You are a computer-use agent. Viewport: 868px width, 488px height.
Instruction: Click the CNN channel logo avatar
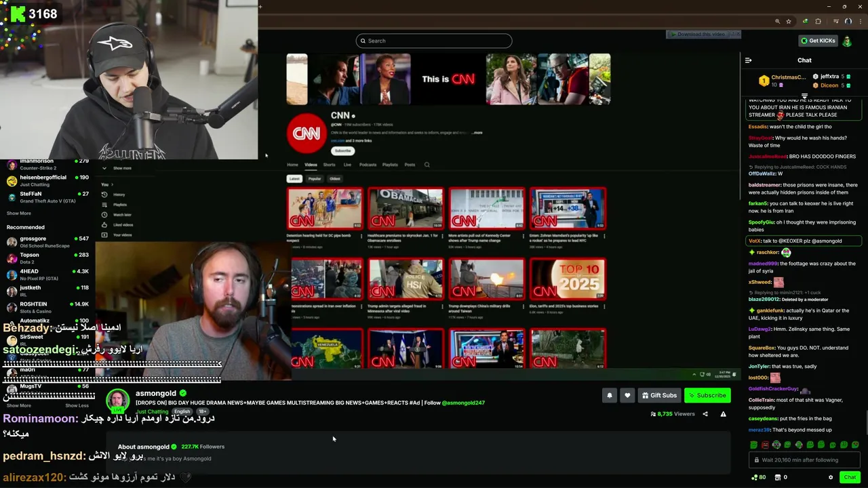tap(307, 133)
